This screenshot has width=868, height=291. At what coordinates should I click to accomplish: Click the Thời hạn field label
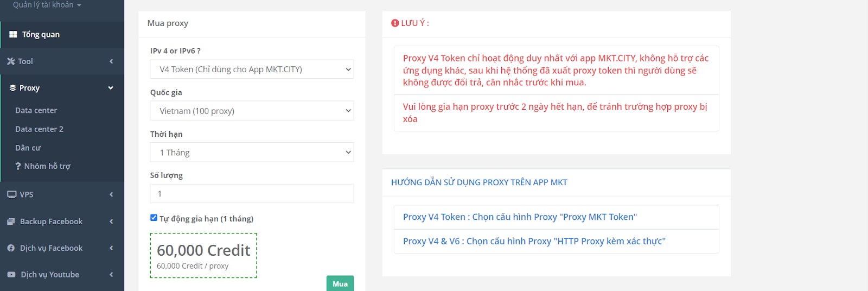[167, 134]
